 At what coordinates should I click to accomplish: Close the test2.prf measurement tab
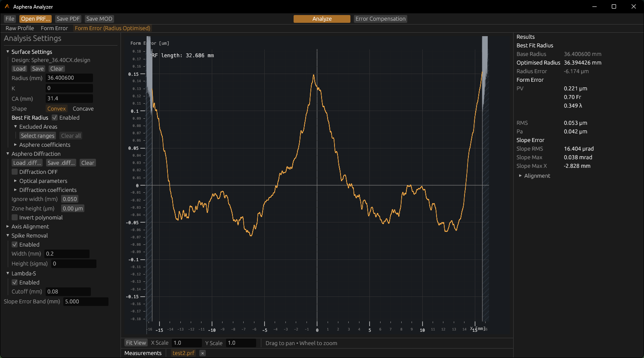(202, 353)
